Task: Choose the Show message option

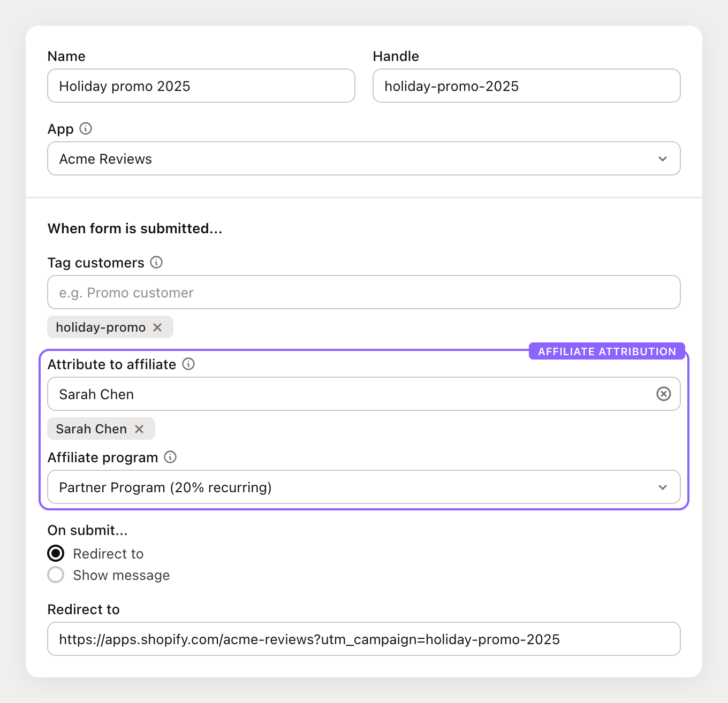Action: click(56, 575)
